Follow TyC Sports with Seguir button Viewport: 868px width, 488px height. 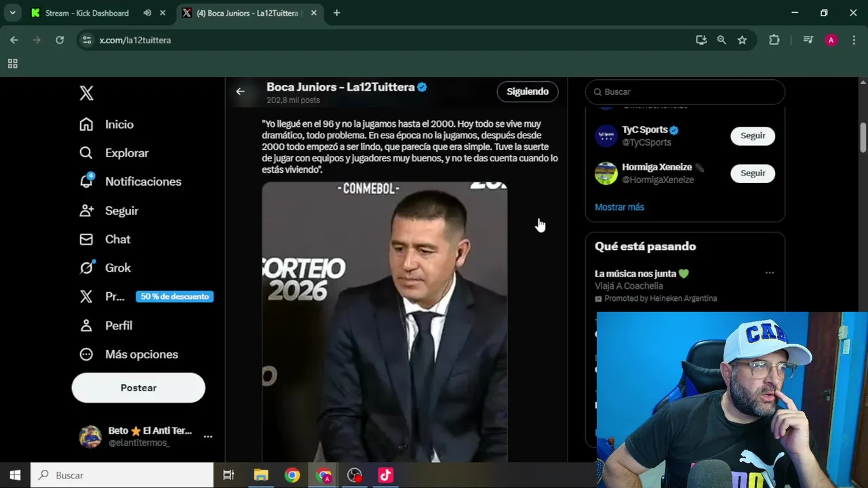click(x=753, y=136)
